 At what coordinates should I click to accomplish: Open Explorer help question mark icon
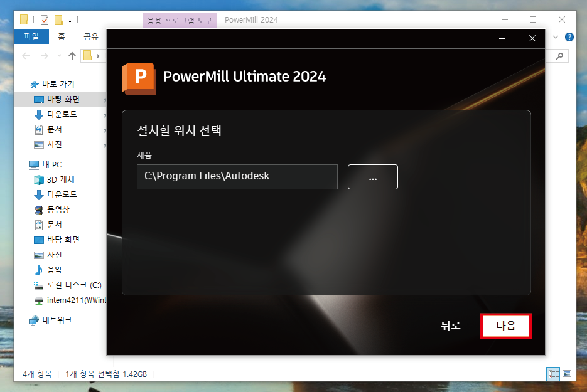pyautogui.click(x=569, y=37)
